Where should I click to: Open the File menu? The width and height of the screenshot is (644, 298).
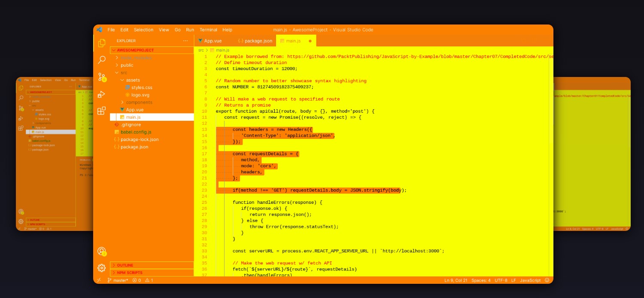click(x=111, y=30)
